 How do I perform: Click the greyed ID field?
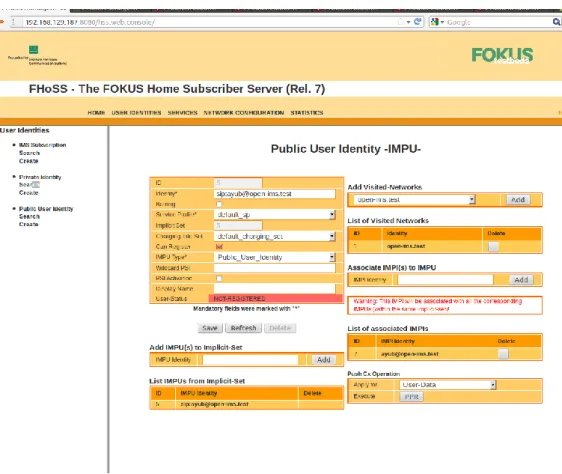pos(238,183)
